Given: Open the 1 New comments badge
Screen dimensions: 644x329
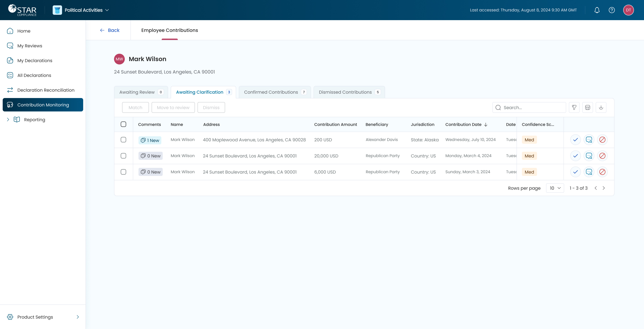Looking at the screenshot, I should 150,140.
